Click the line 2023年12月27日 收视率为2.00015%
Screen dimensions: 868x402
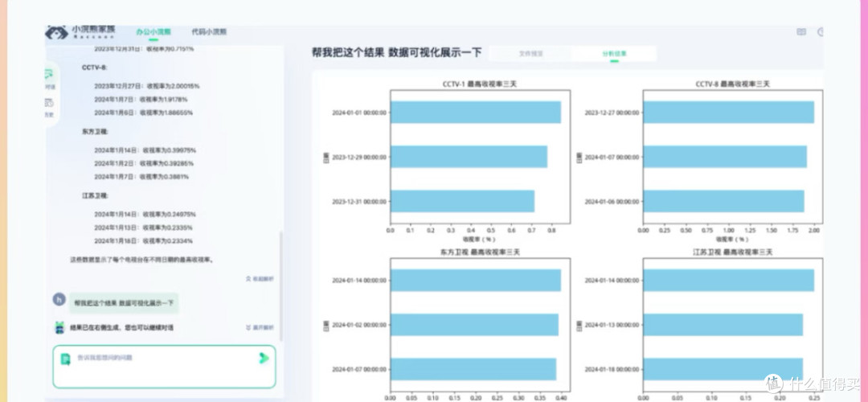(x=147, y=86)
